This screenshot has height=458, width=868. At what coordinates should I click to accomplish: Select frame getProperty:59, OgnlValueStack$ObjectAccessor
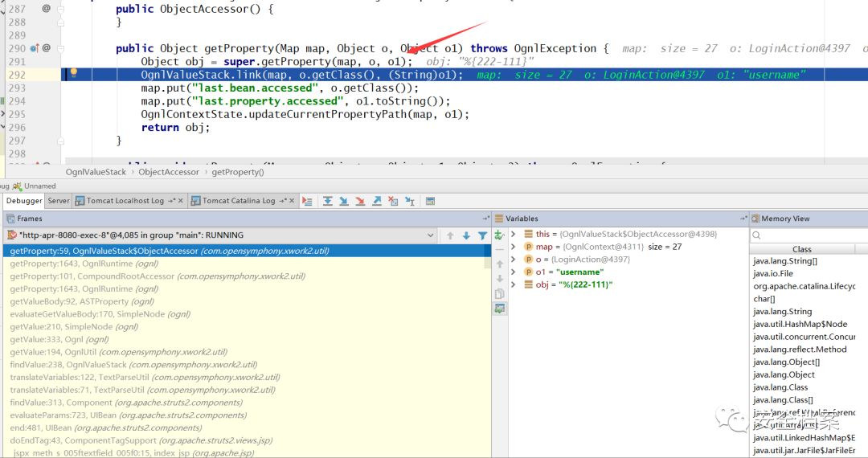coord(247,251)
